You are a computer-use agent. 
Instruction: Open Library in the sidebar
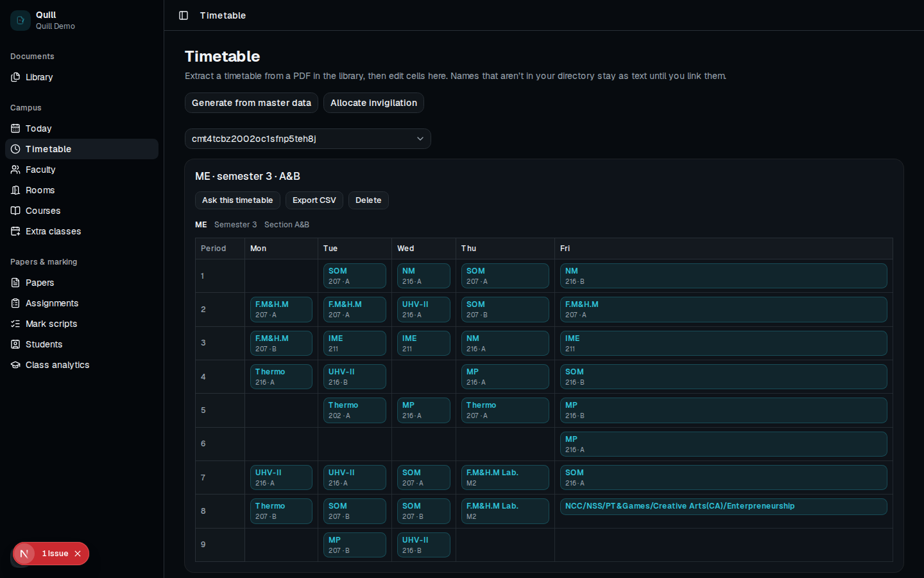pyautogui.click(x=82, y=77)
